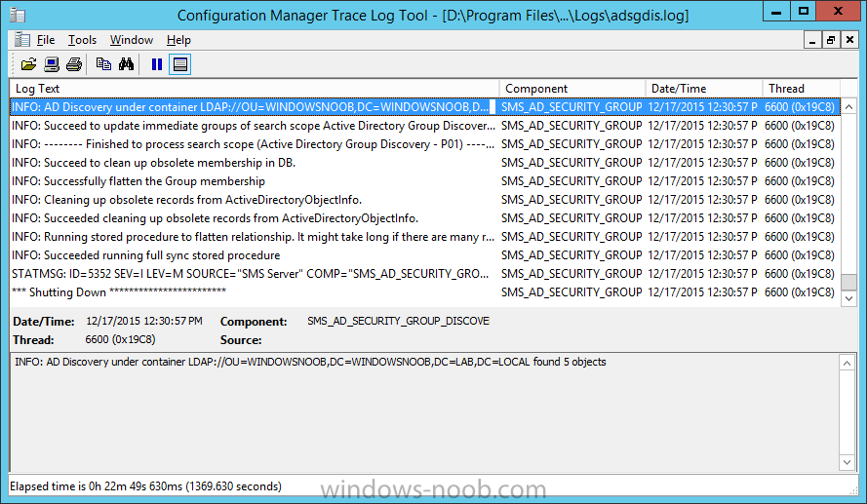Sort by the Log Text column header
The image size is (867, 504).
click(255, 89)
